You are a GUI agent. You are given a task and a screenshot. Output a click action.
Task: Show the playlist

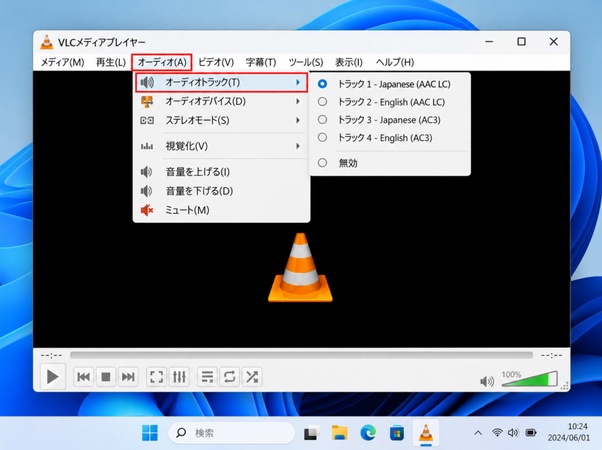pyautogui.click(x=207, y=377)
